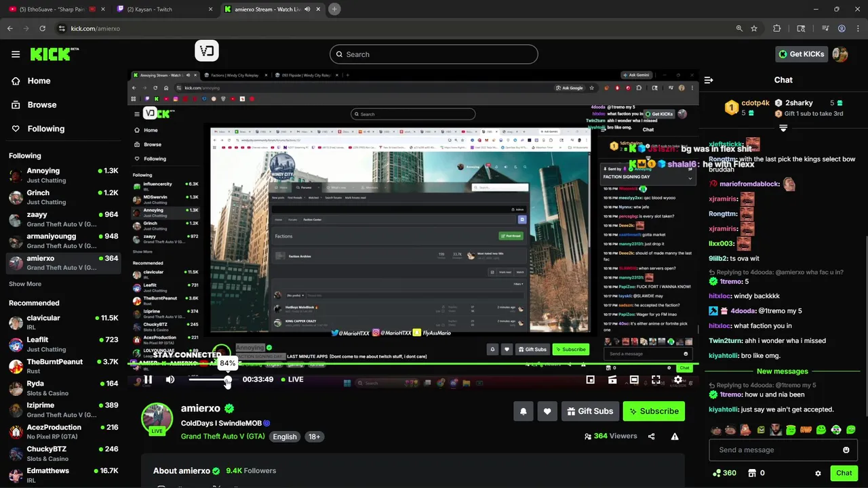Image resolution: width=868 pixels, height=488 pixels.
Task: Click the KICK logo
Action: [x=54, y=54]
